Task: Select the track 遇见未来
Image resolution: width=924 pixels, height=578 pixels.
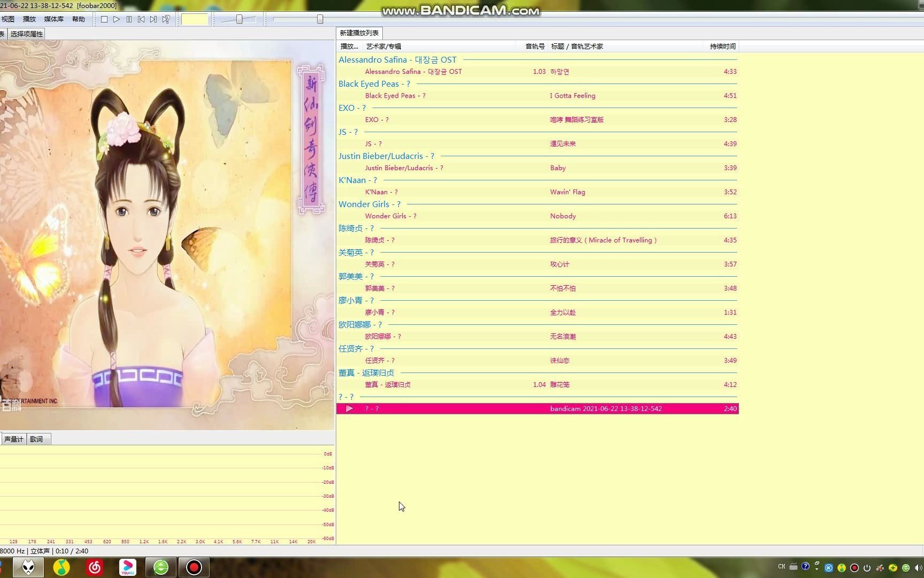Action: (x=537, y=144)
